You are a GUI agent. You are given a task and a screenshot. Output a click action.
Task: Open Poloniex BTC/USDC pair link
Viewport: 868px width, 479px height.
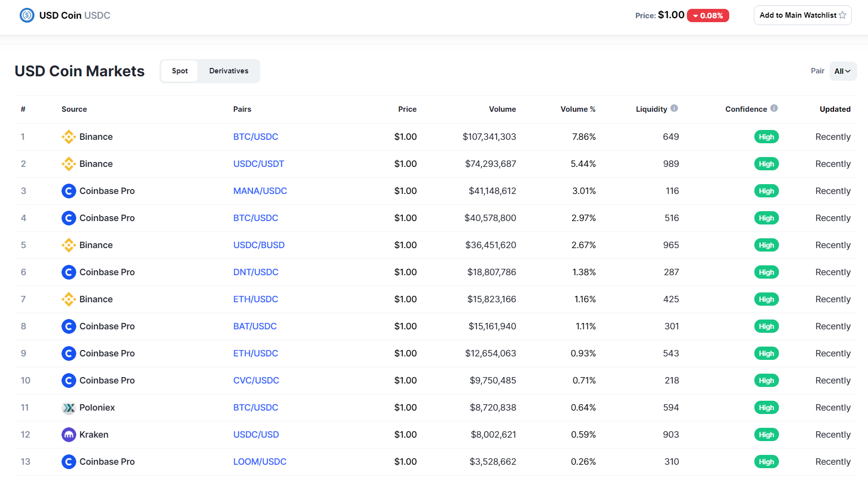tap(255, 408)
